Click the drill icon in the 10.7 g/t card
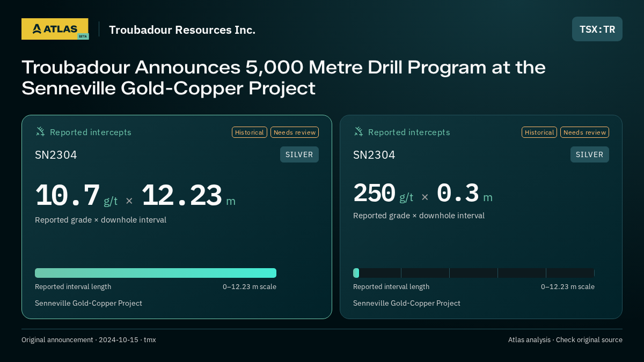The width and height of the screenshot is (644, 362). 40,132
